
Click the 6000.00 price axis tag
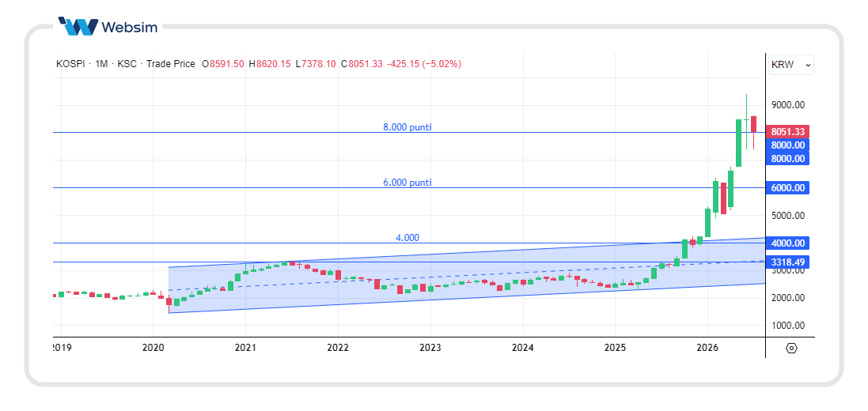point(788,187)
